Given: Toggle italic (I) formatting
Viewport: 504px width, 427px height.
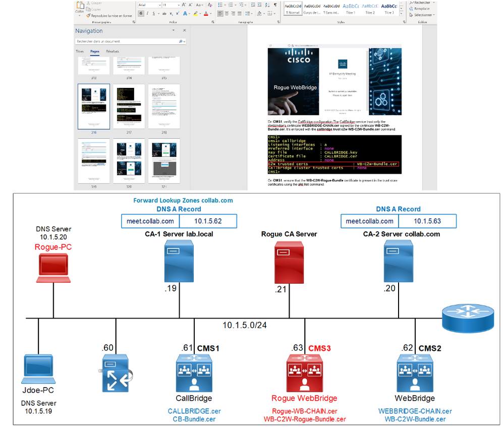Looking at the screenshot, I should pos(147,14).
